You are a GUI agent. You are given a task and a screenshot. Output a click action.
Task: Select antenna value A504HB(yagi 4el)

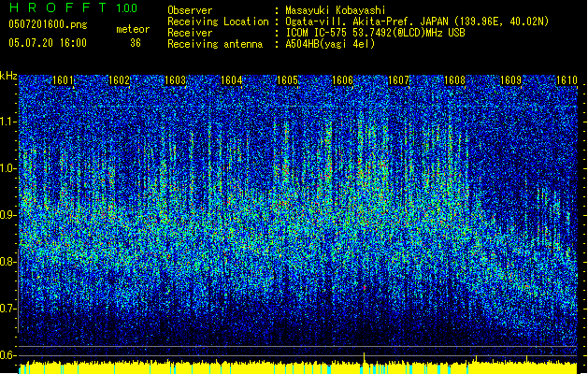point(330,44)
